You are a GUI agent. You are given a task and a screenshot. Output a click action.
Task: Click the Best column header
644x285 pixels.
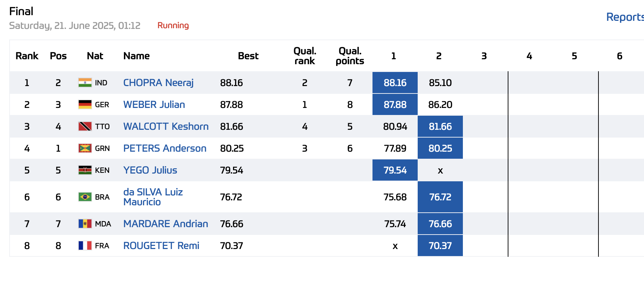tap(248, 56)
